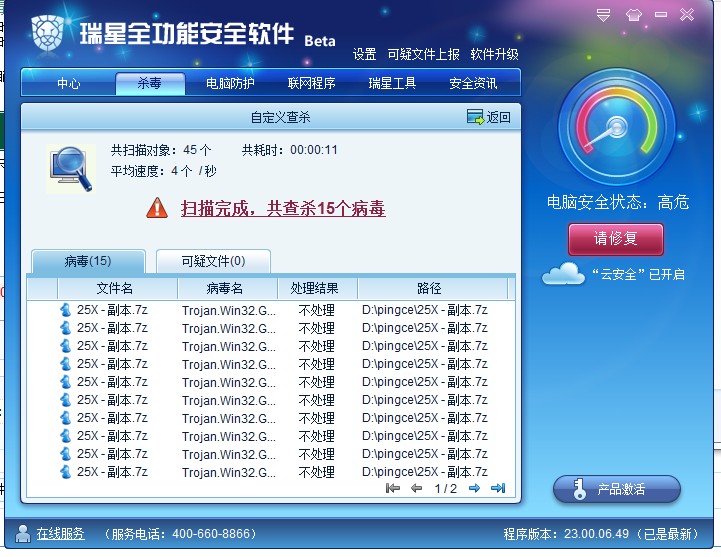721x557 pixels.
Task: Click the 共耗时 00:00:11 text
Action: (x=290, y=150)
